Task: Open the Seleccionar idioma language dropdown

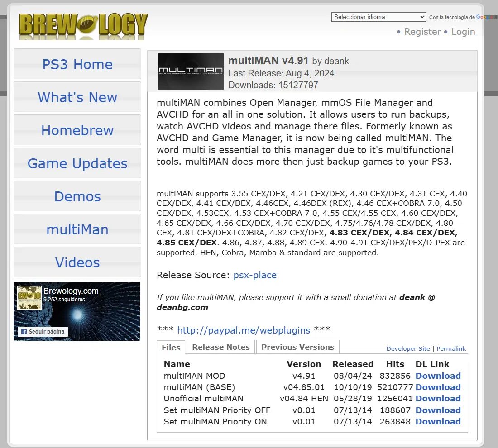Action: [x=378, y=17]
